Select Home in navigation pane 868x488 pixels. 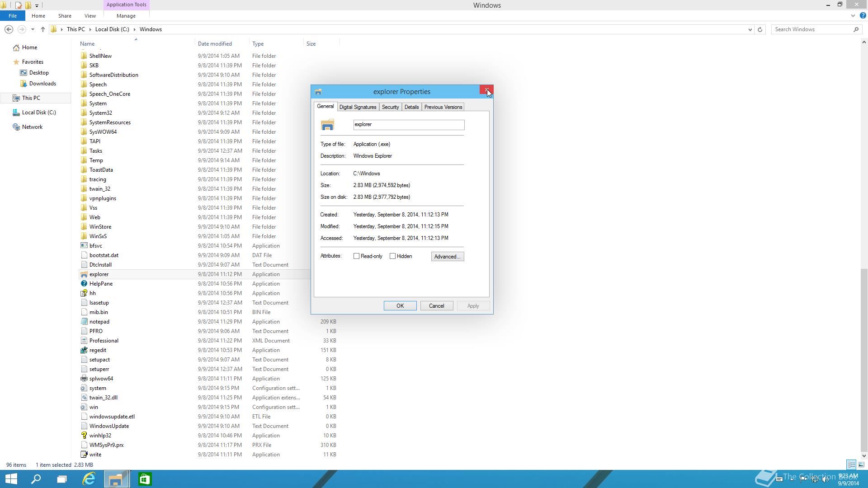pyautogui.click(x=29, y=47)
